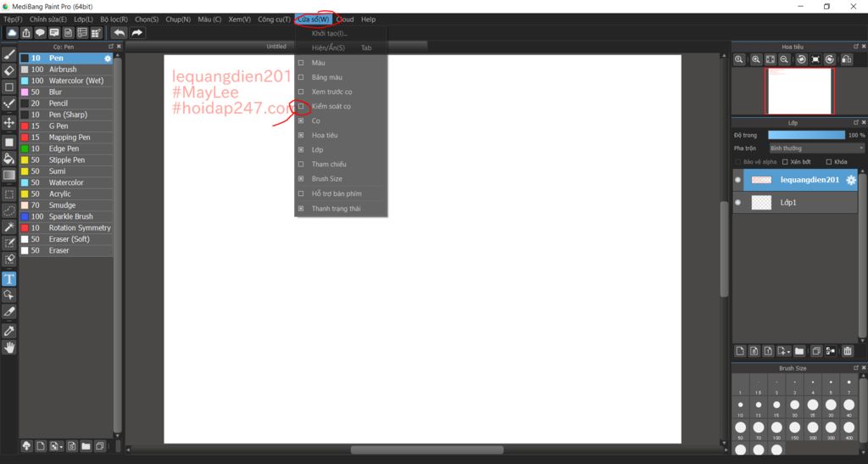
Task: Click the share/export icon in the top toolbar
Action: point(26,33)
